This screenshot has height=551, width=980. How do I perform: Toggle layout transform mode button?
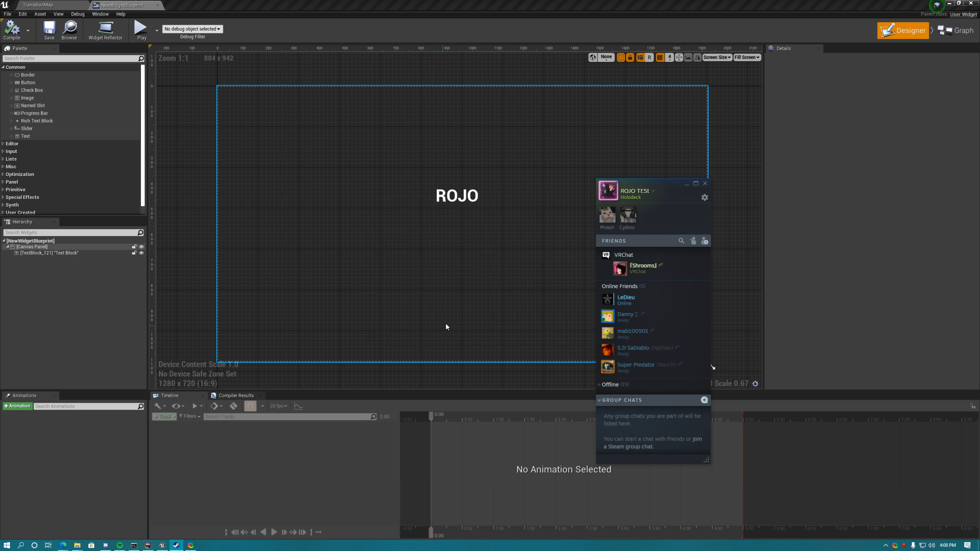tap(640, 57)
